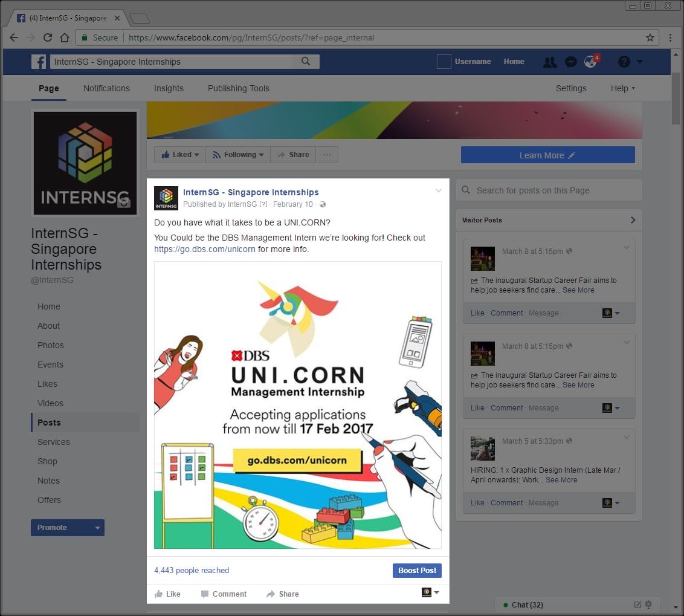Open the go.dbs.com/unicorn link in post

(204, 249)
